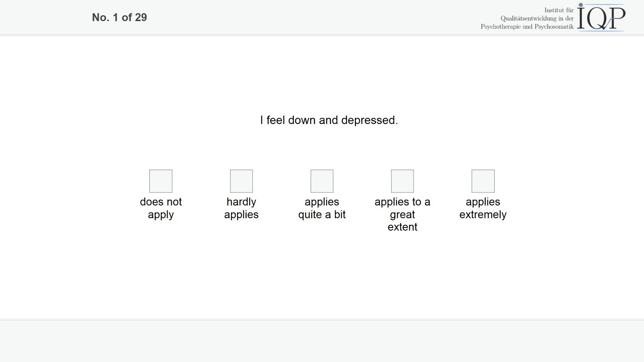This screenshot has width=644, height=362.
Task: Mark the 'applies to a great extent' box
Action: (x=402, y=181)
